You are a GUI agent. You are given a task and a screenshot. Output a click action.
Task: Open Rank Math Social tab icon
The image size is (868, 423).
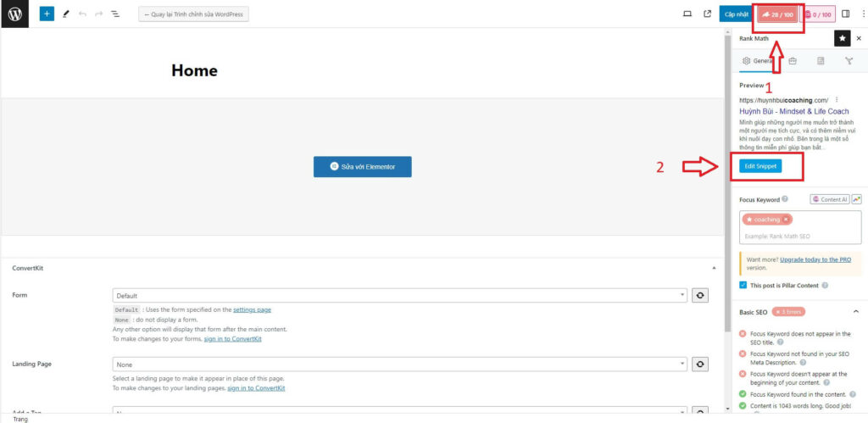click(849, 61)
